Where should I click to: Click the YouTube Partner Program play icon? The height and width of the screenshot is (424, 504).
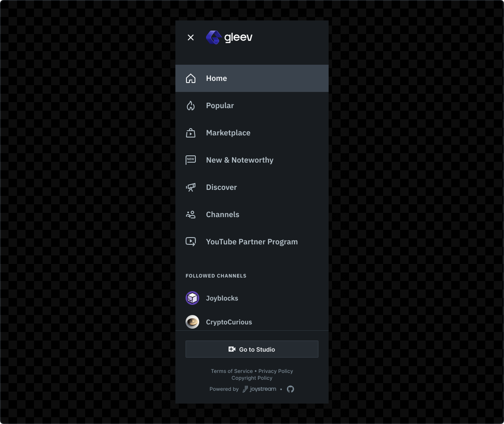[x=191, y=242]
